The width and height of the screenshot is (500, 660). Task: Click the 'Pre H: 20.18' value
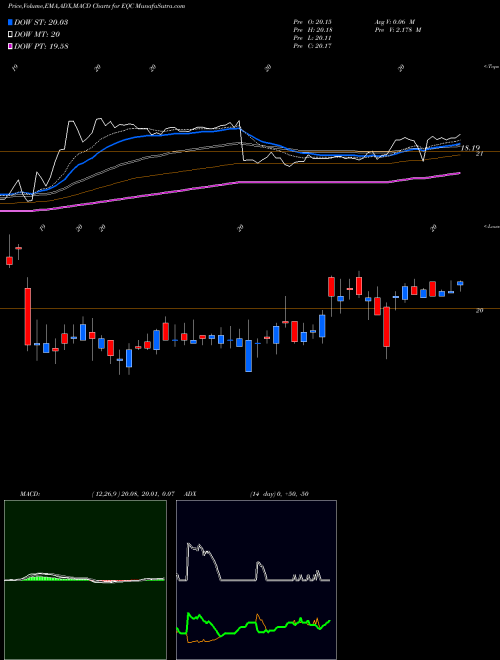coord(313,30)
